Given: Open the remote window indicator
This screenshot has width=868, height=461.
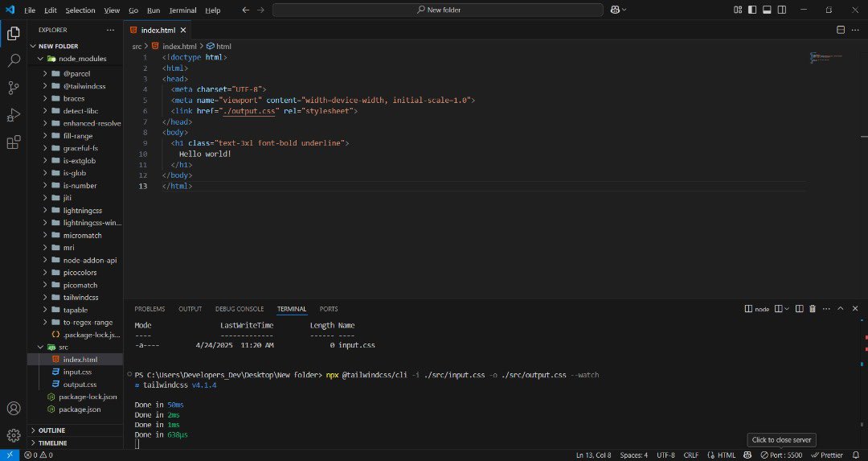Looking at the screenshot, I should [x=10, y=455].
